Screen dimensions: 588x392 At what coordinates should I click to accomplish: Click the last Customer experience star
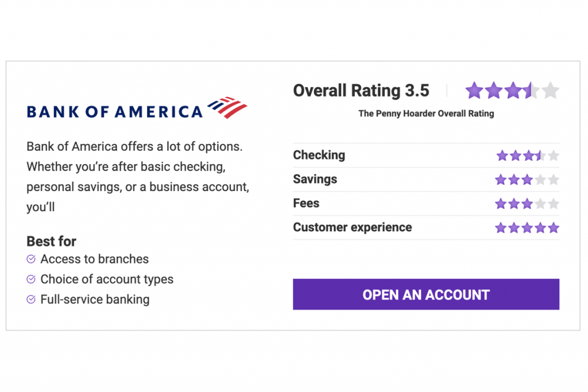pos(554,228)
